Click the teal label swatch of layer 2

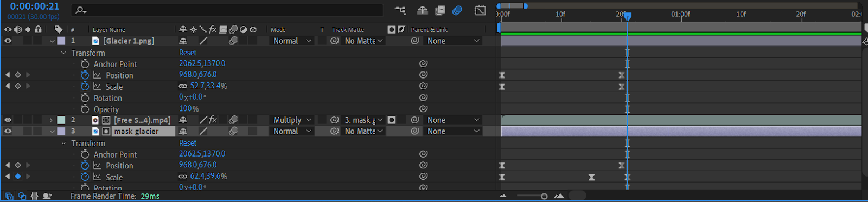[61, 120]
